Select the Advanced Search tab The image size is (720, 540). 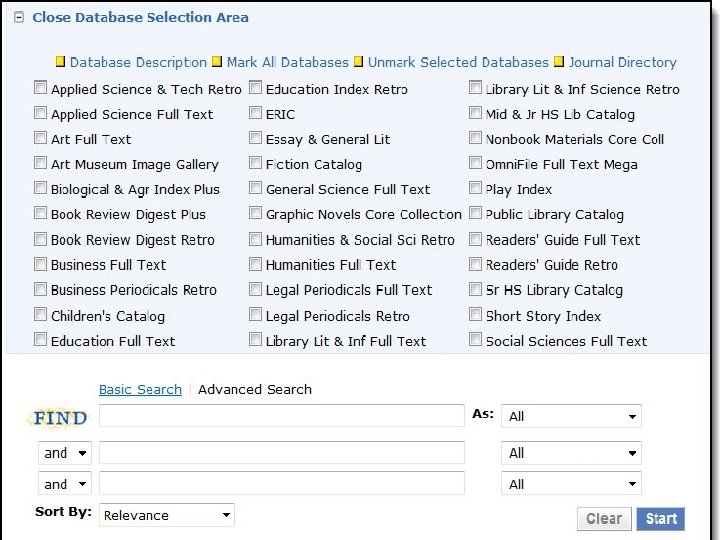(255, 390)
